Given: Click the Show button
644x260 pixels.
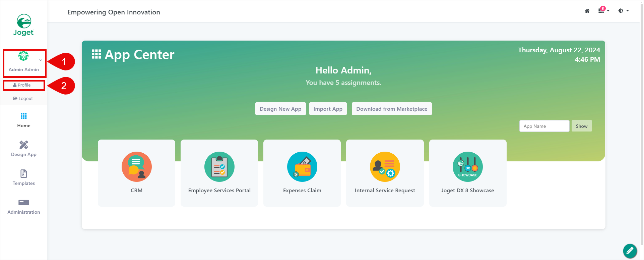Looking at the screenshot, I should pyautogui.click(x=582, y=126).
